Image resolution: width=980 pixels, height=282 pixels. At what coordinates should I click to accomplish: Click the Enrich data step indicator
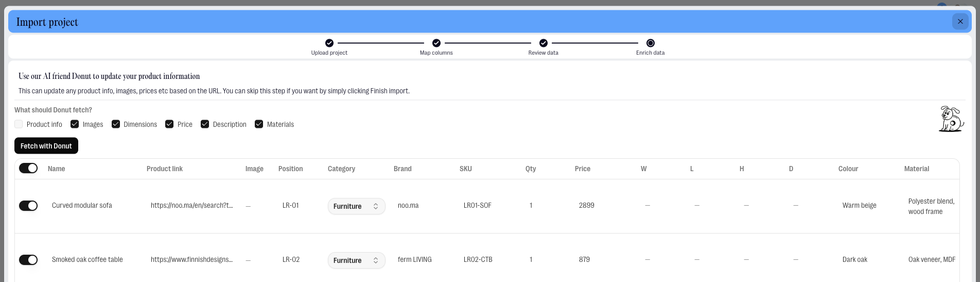point(651,43)
